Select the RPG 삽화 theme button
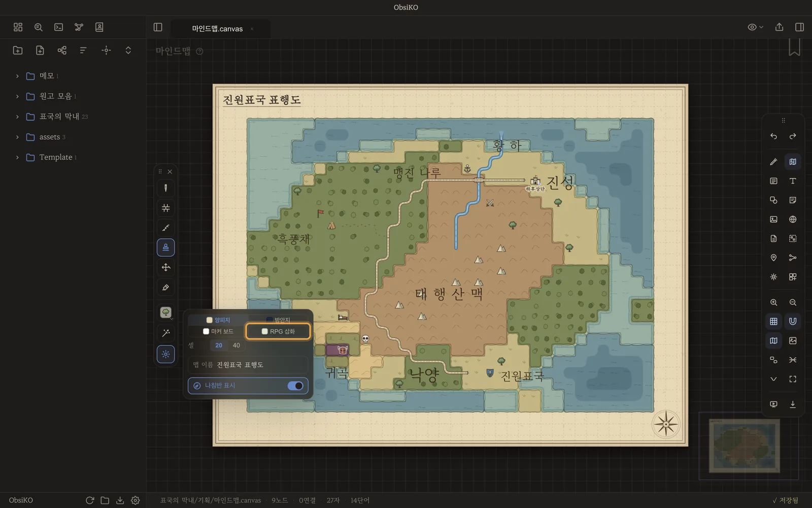Viewport: 812px width, 508px height. point(278,331)
